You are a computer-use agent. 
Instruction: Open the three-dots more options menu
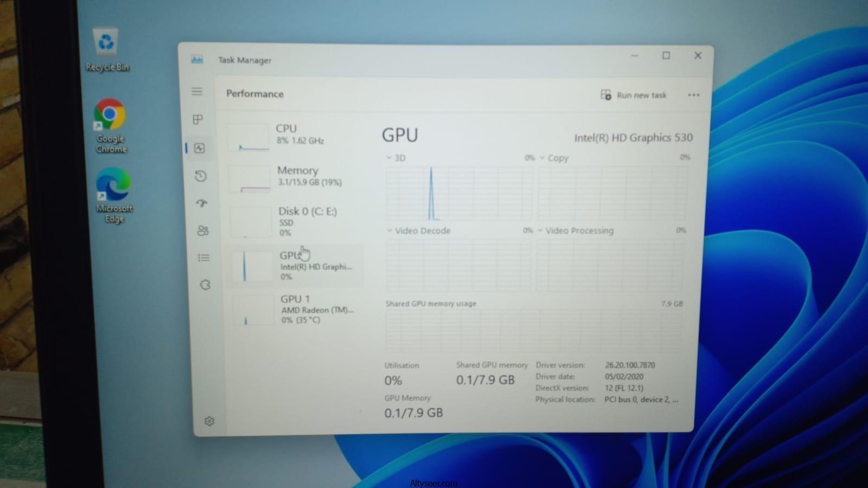click(x=693, y=95)
